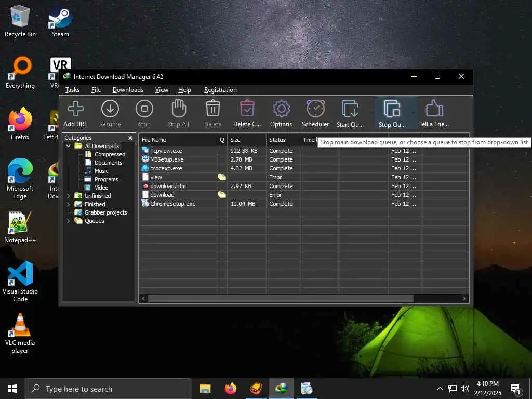Open the Windows Start button
532x399 pixels.
pyautogui.click(x=12, y=389)
